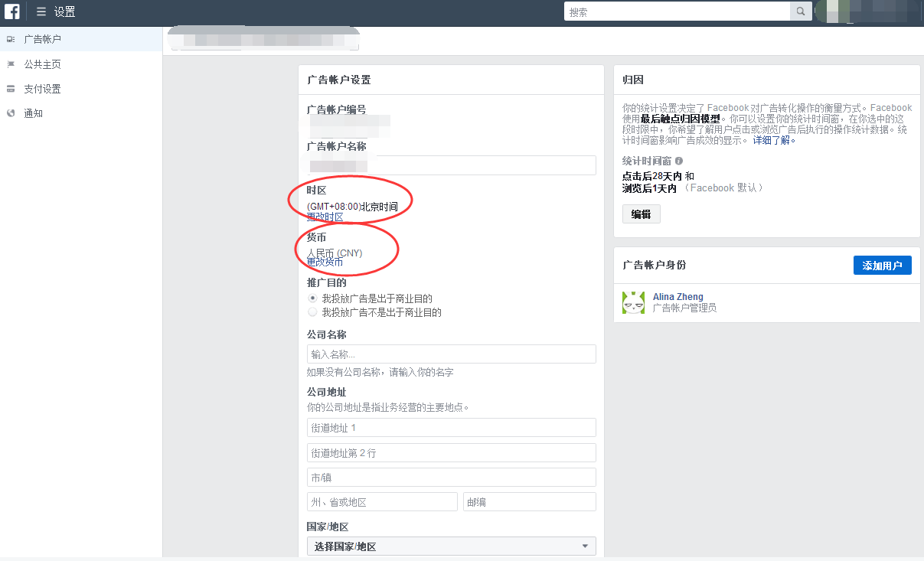Click the blue 添加用户 button

point(883,265)
